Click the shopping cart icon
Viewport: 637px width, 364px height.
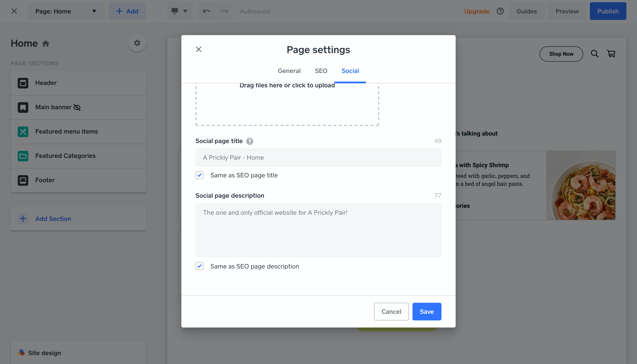(611, 54)
